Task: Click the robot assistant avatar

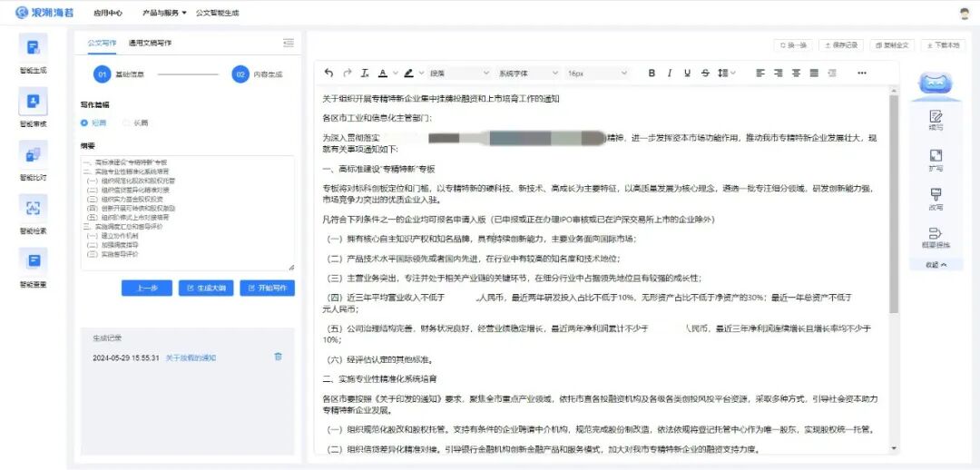Action: (936, 83)
